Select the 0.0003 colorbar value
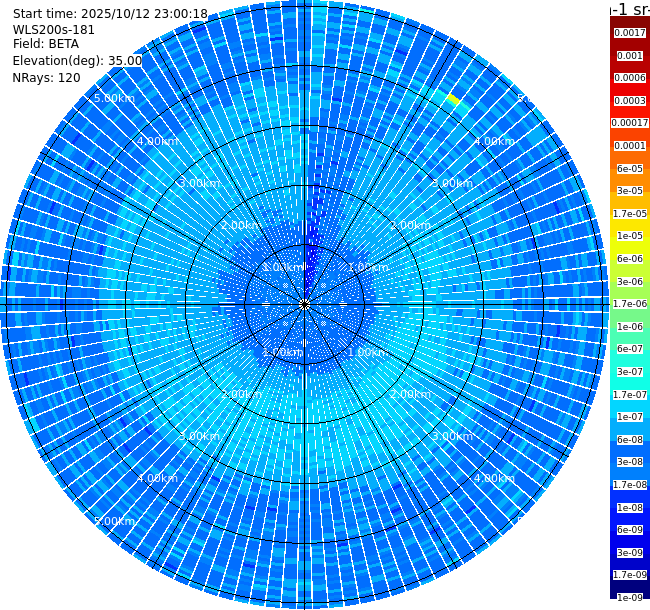The image size is (650, 610). click(630, 101)
